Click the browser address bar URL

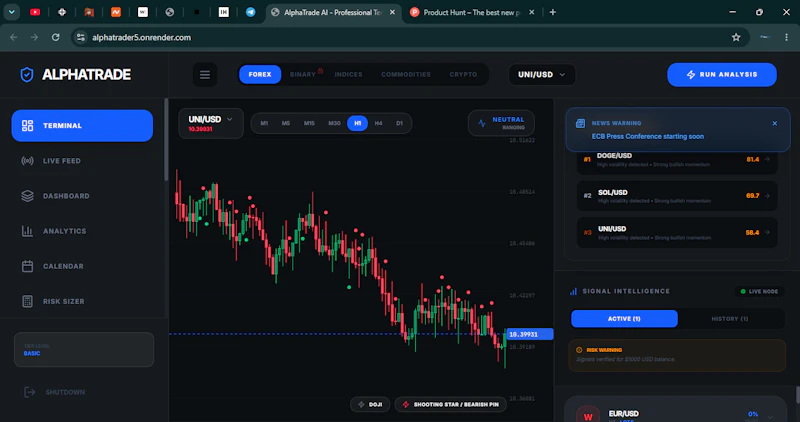[x=141, y=37]
